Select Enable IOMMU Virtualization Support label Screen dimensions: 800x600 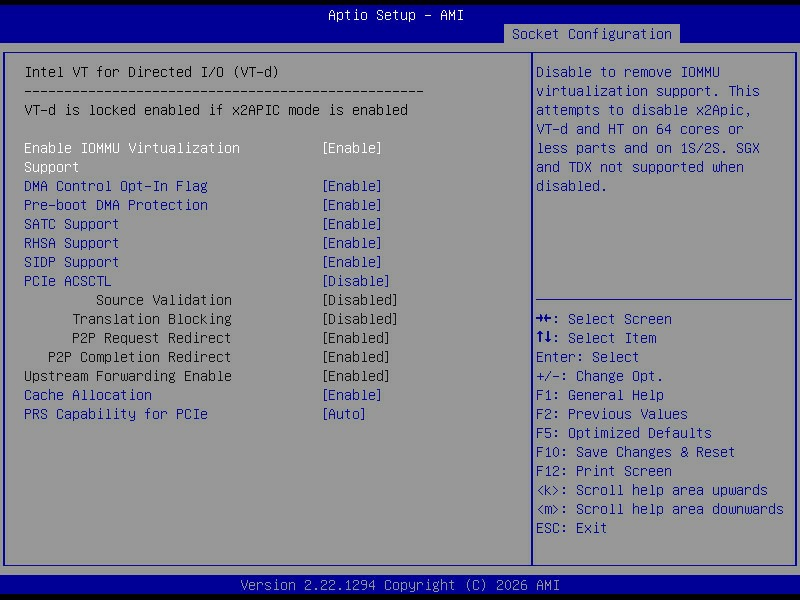132,158
